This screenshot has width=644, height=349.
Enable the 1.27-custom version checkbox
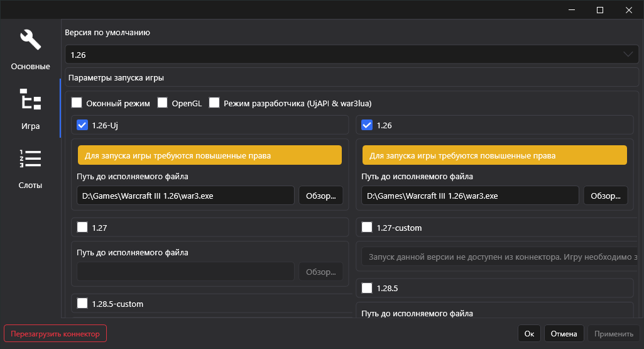tap(367, 227)
